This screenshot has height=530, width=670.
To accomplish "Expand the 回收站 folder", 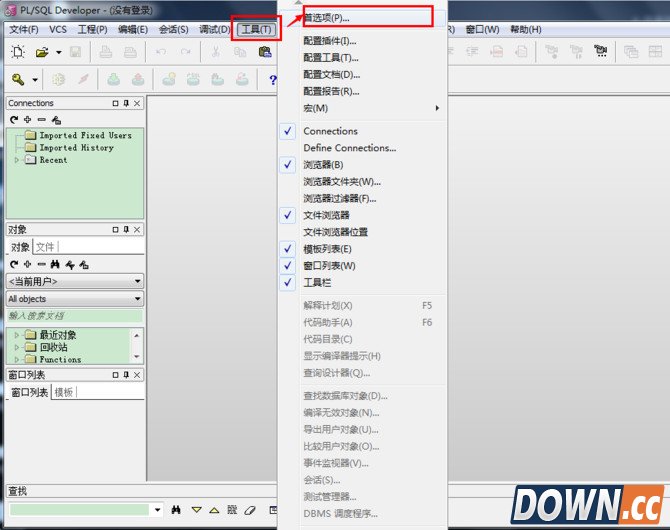I will (x=17, y=347).
